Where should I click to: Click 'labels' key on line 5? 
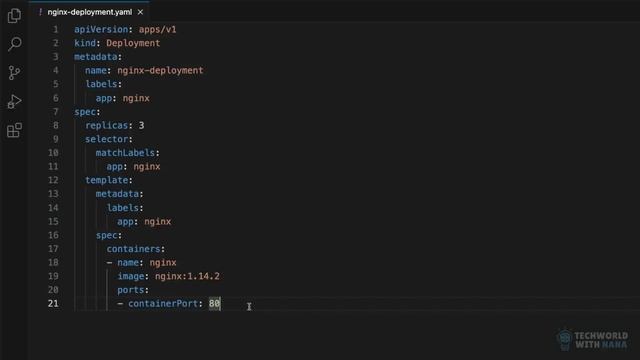[101, 84]
